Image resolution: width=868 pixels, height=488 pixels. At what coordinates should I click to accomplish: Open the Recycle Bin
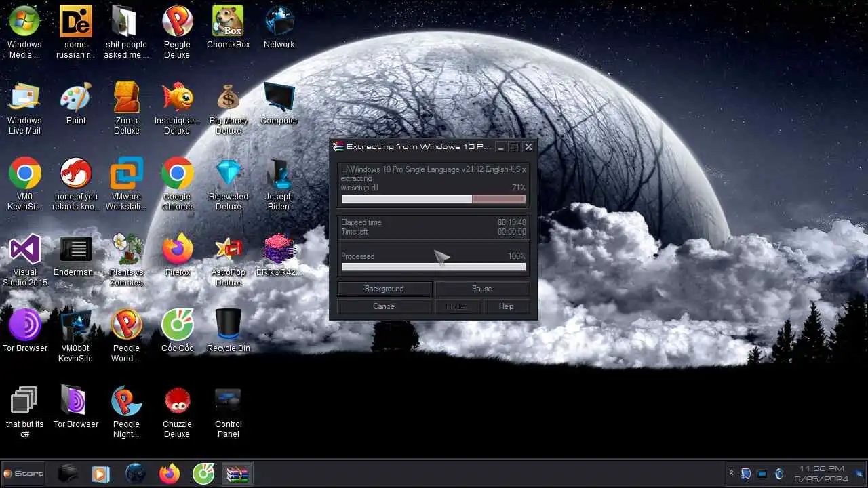coord(229,331)
